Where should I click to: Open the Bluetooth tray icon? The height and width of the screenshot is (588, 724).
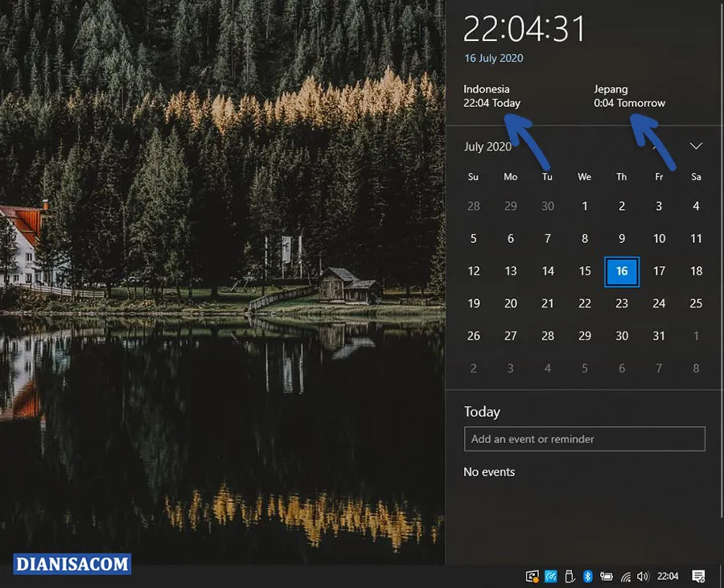(587, 576)
